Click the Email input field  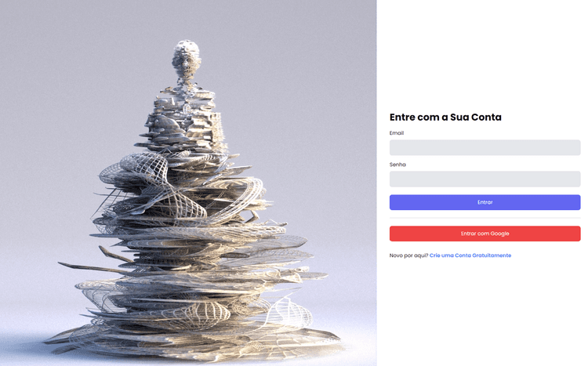point(485,147)
